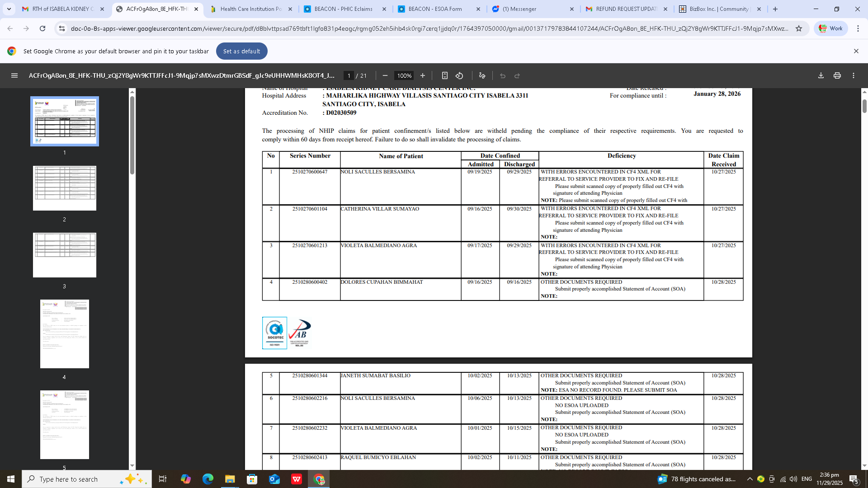Image resolution: width=868 pixels, height=488 pixels.
Task: Open the tab search dropdown arrow
Action: 9,9
